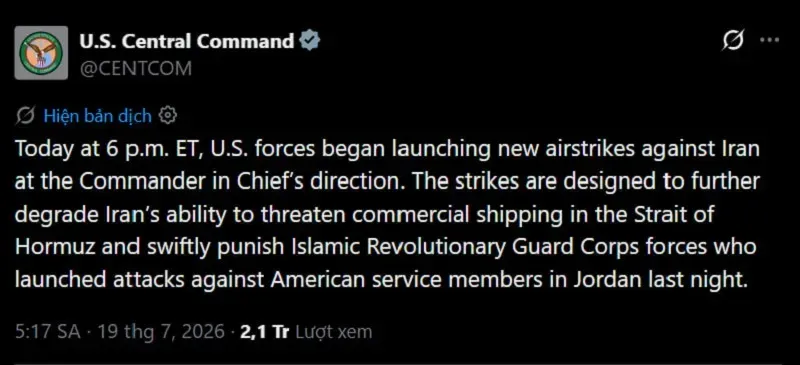
Task: Click the words "new airstrikes against Iran"
Action: pos(629,150)
